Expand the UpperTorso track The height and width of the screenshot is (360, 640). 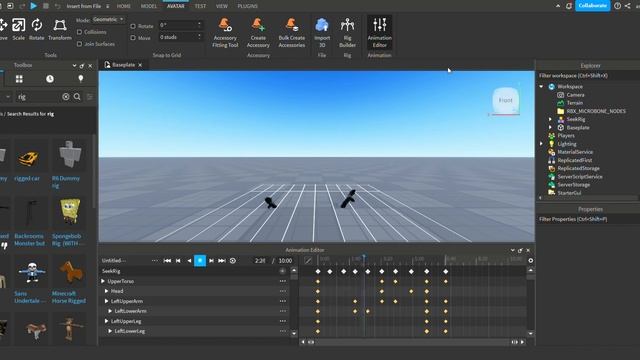point(103,281)
